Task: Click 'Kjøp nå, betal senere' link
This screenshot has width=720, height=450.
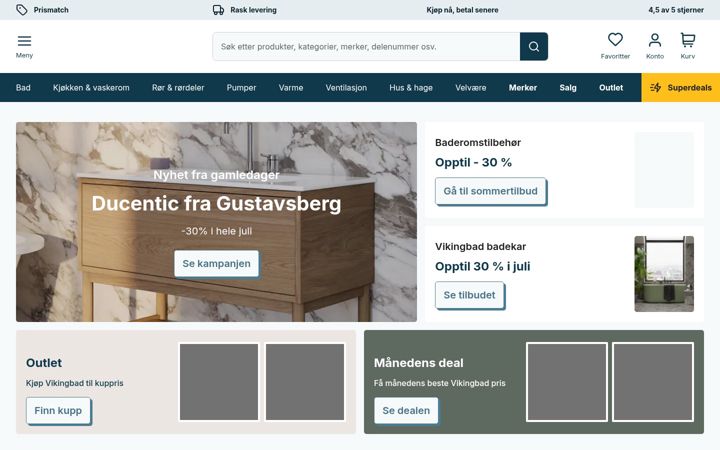Action: click(x=462, y=10)
